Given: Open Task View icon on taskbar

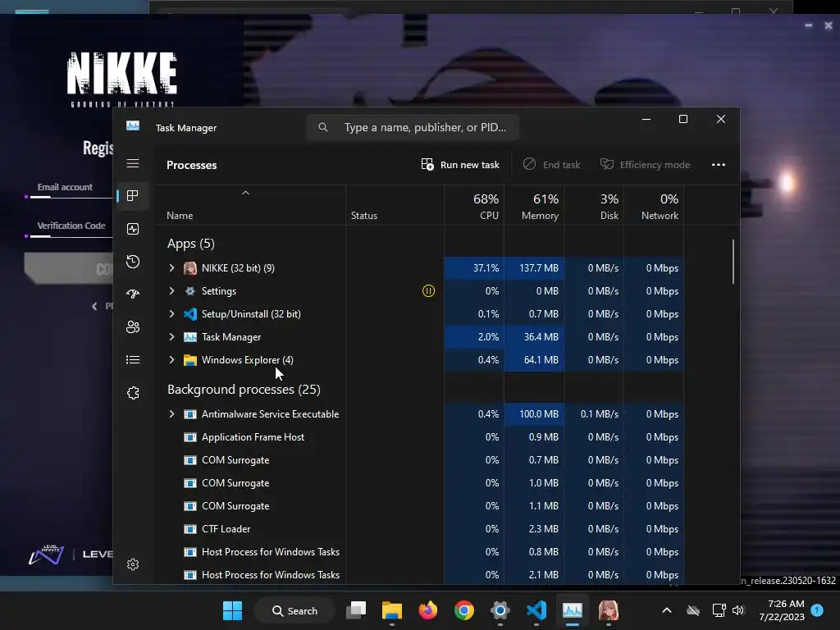Looking at the screenshot, I should (356, 610).
